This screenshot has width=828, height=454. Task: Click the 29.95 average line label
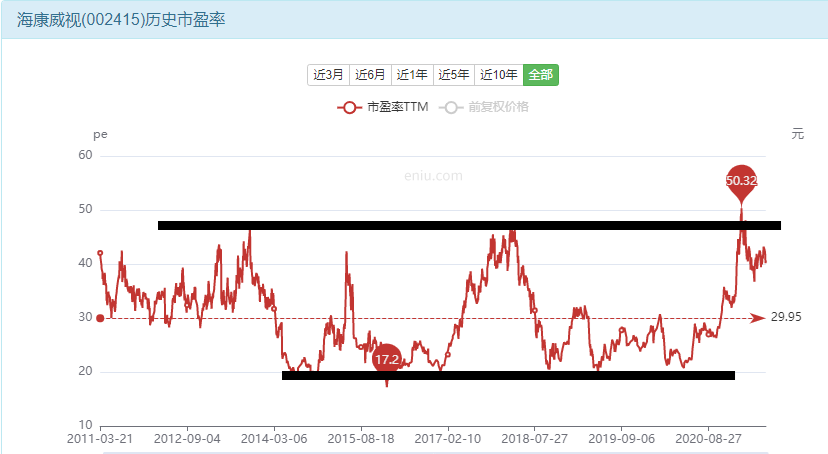pos(786,317)
